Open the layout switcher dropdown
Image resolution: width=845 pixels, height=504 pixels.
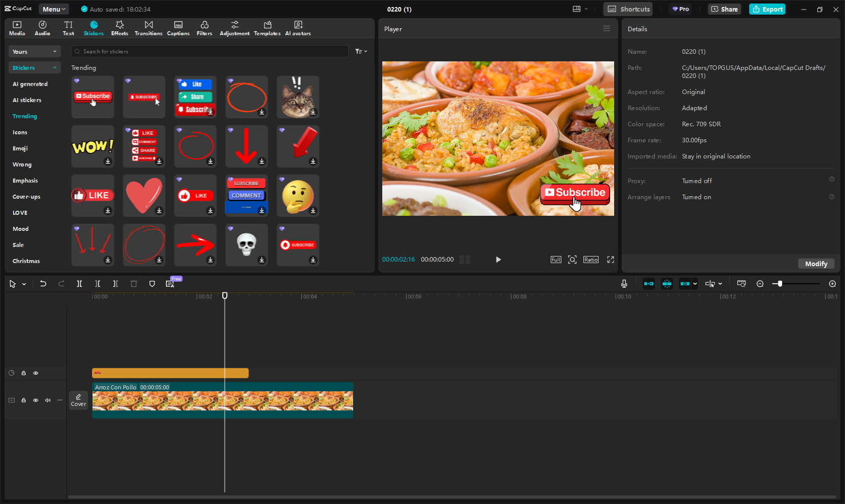pyautogui.click(x=580, y=9)
